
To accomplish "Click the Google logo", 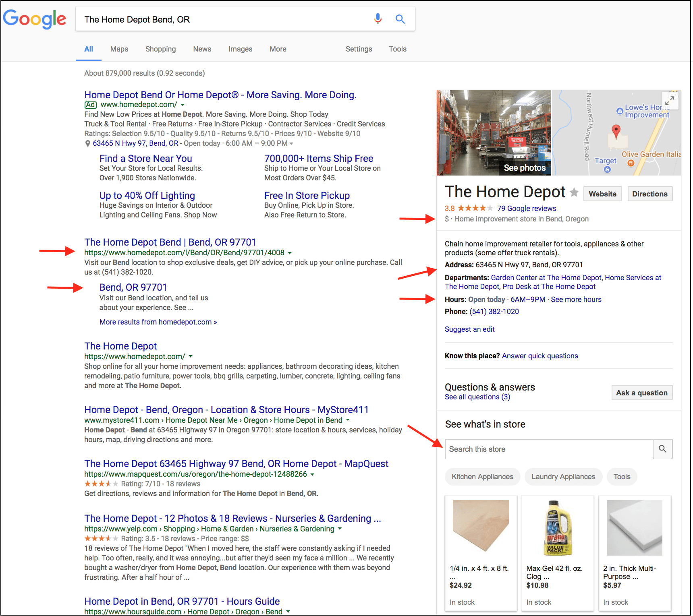I will [x=35, y=19].
